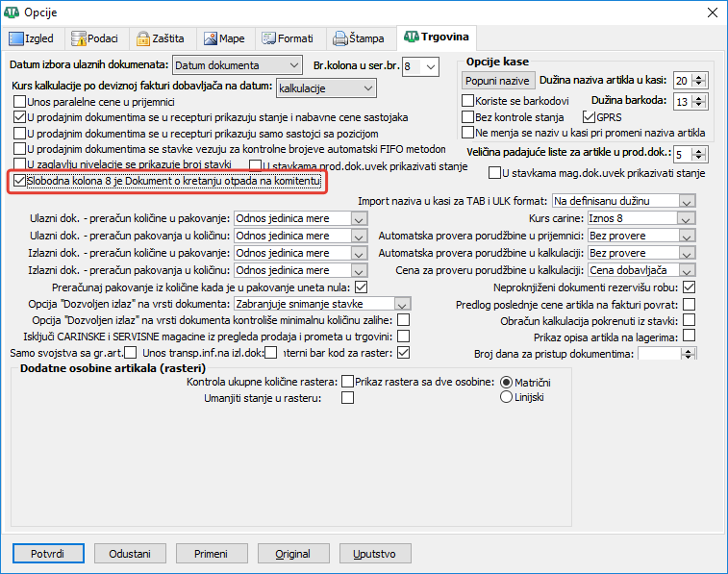This screenshot has height=574, width=728.
Task: Enable Ne menja se naziv u kasi
Action: [x=468, y=133]
